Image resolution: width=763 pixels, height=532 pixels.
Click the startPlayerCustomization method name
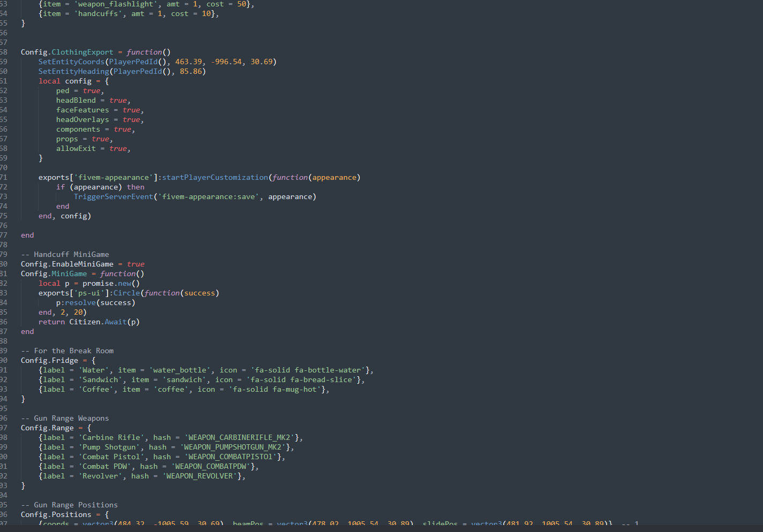coord(215,178)
